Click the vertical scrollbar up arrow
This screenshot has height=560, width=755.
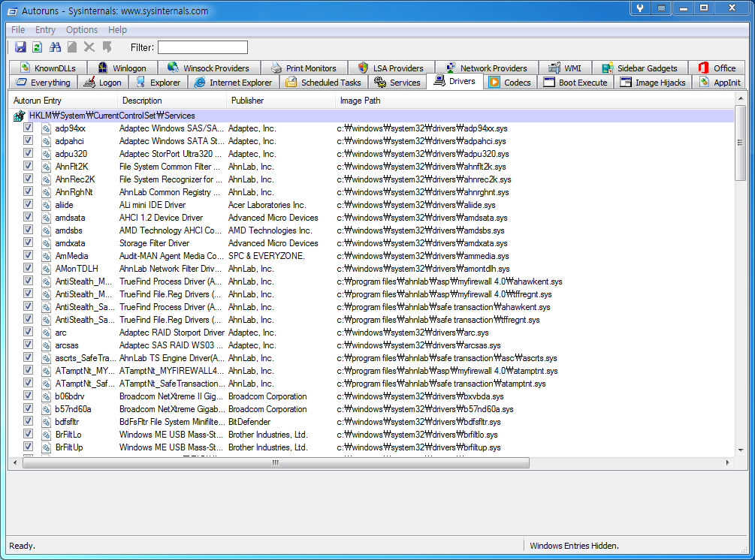click(741, 98)
